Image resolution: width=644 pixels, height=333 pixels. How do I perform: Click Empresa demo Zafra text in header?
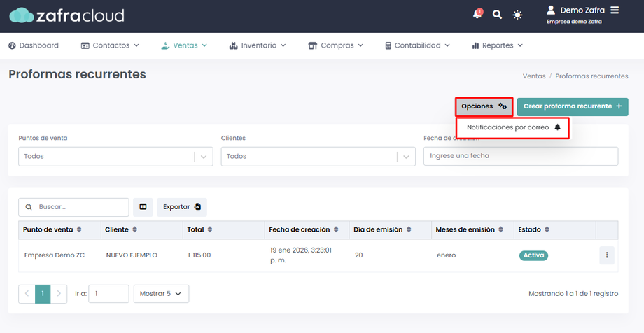point(574,22)
